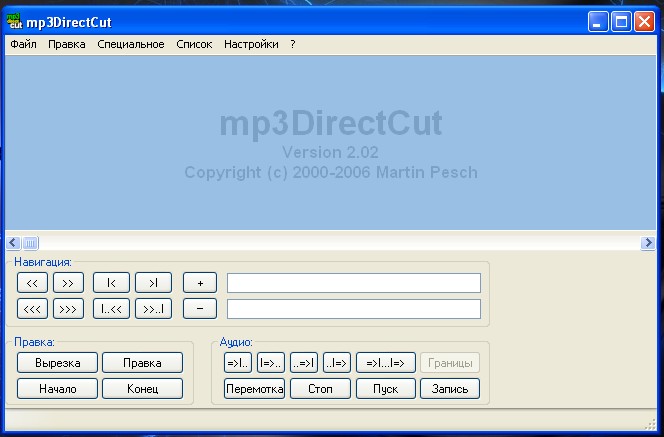Click the ..=>I audio button
This screenshot has height=437, width=664.
coord(304,363)
